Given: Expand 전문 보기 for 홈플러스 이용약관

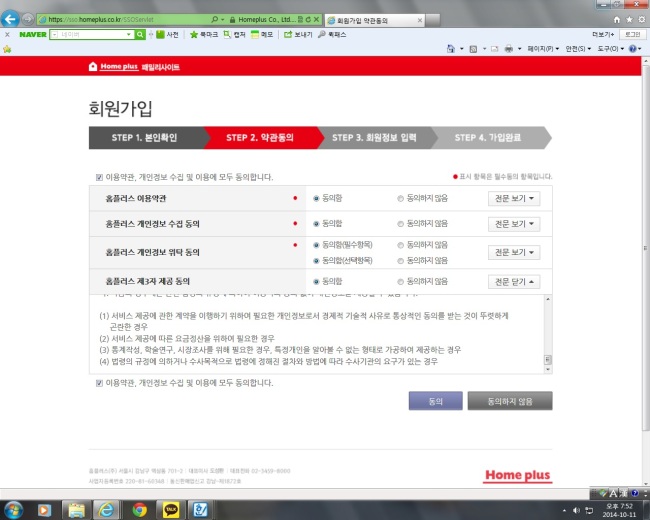Looking at the screenshot, I should pos(514,199).
